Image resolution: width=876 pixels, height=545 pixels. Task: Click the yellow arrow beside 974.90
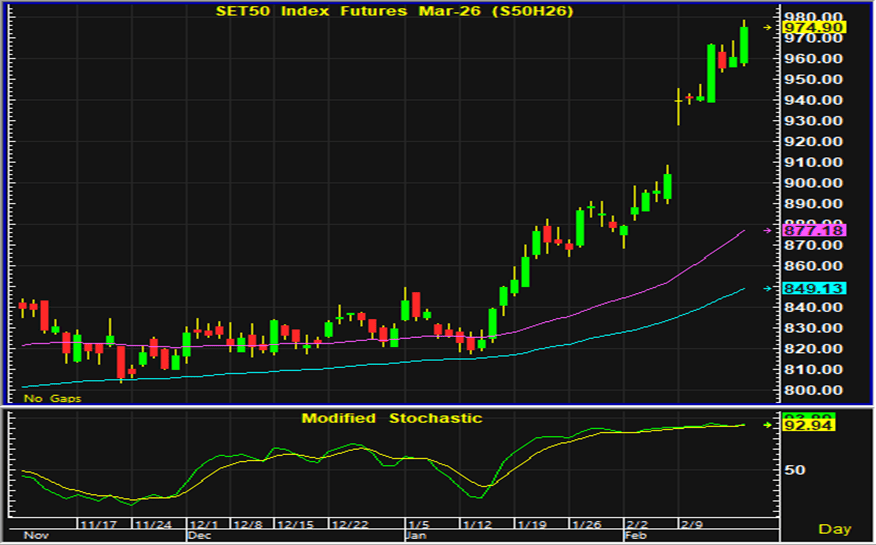pos(769,28)
